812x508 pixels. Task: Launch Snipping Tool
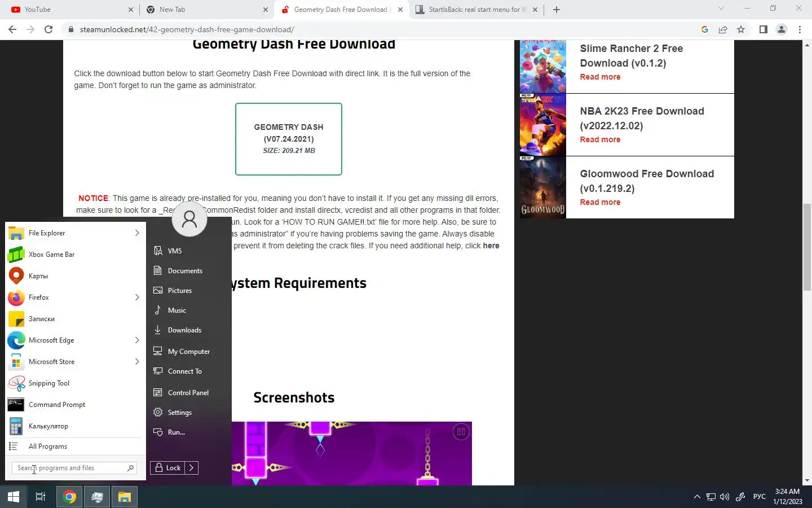point(76,383)
